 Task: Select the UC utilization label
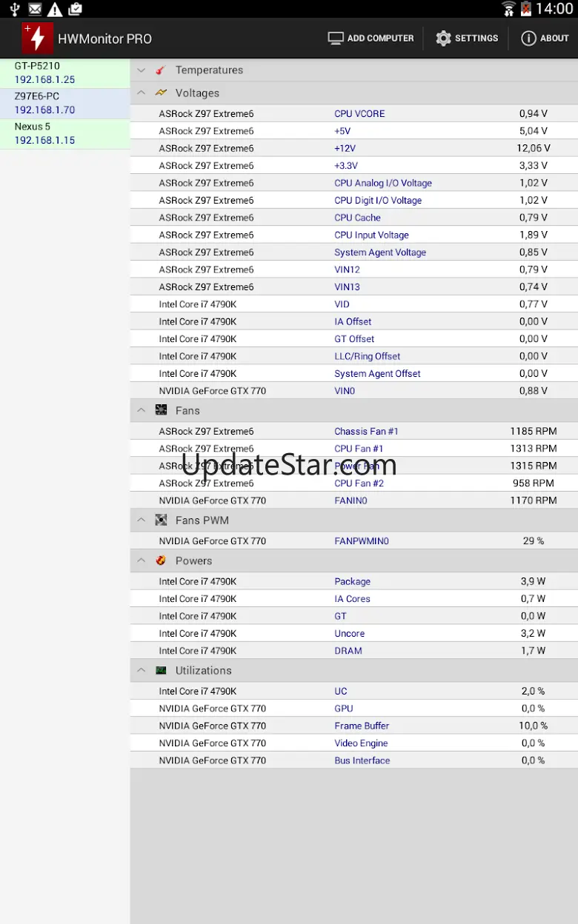(341, 692)
